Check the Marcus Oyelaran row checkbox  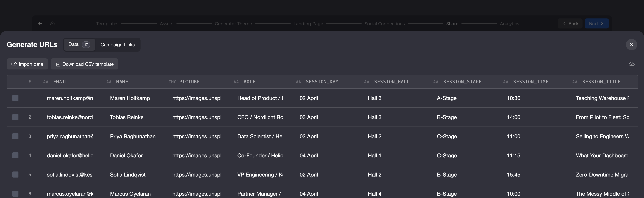15,193
